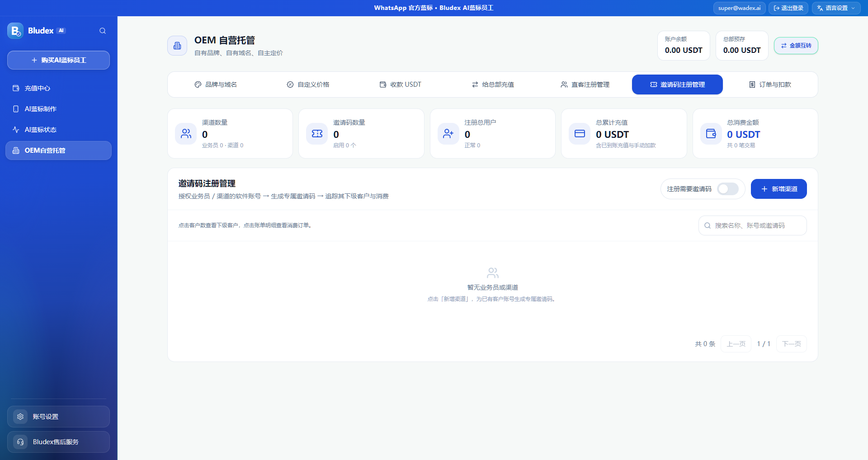Switch to 直客注册管理 tab

[x=585, y=84]
